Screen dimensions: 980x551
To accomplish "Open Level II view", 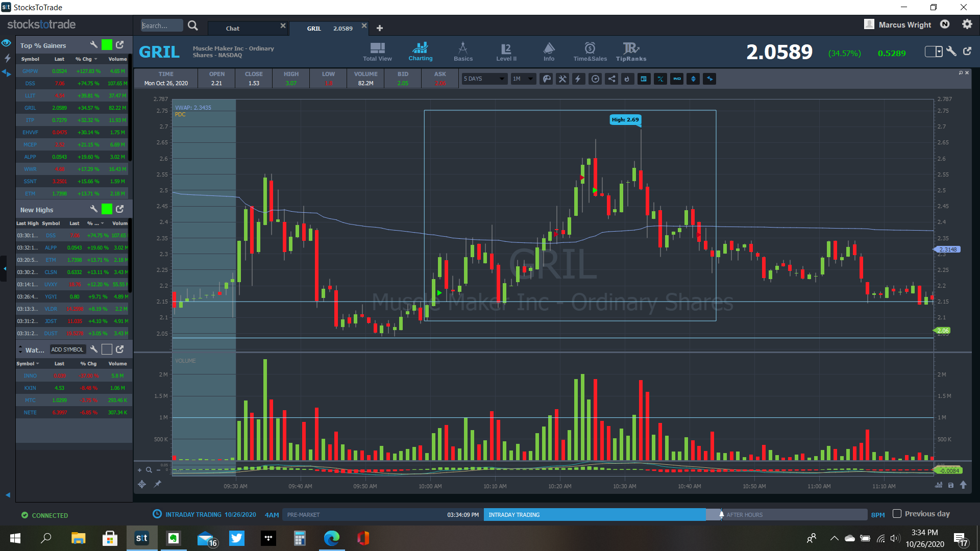I will 506,52.
